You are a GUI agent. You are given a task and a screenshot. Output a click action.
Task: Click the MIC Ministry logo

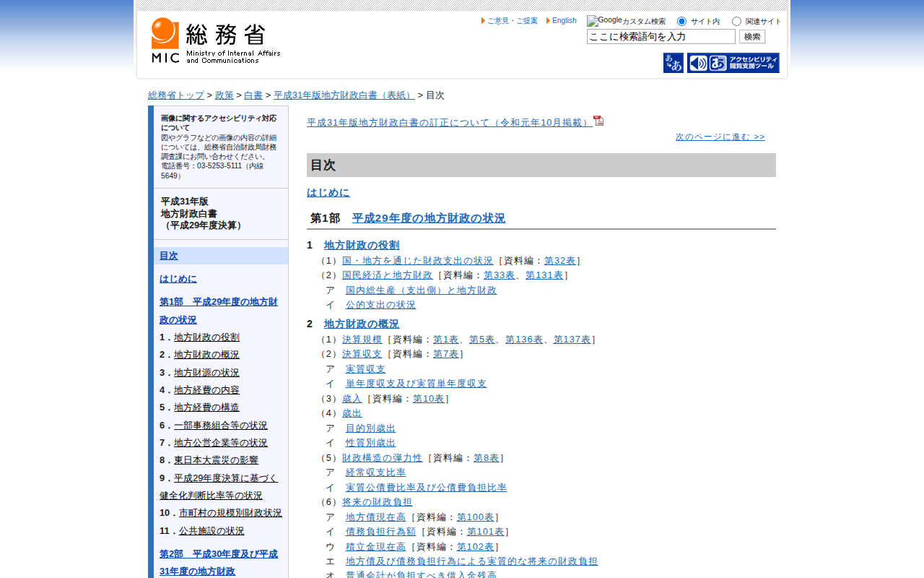tap(215, 41)
